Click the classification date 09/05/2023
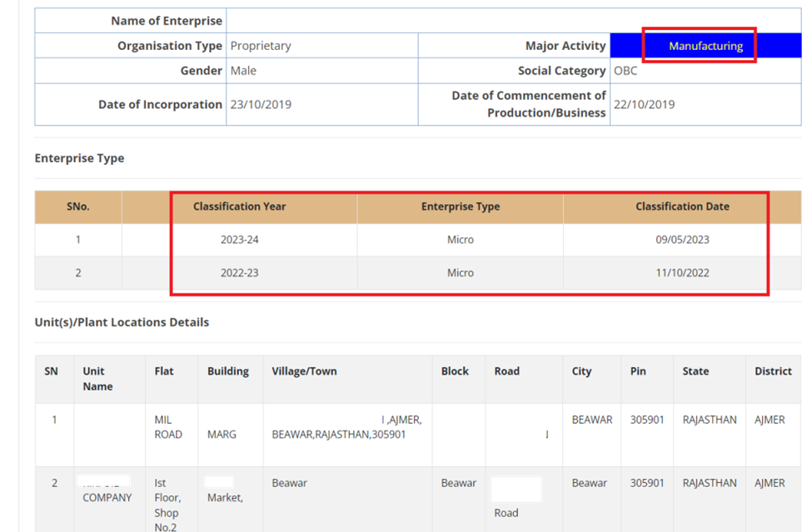The width and height of the screenshot is (812, 532). point(682,240)
